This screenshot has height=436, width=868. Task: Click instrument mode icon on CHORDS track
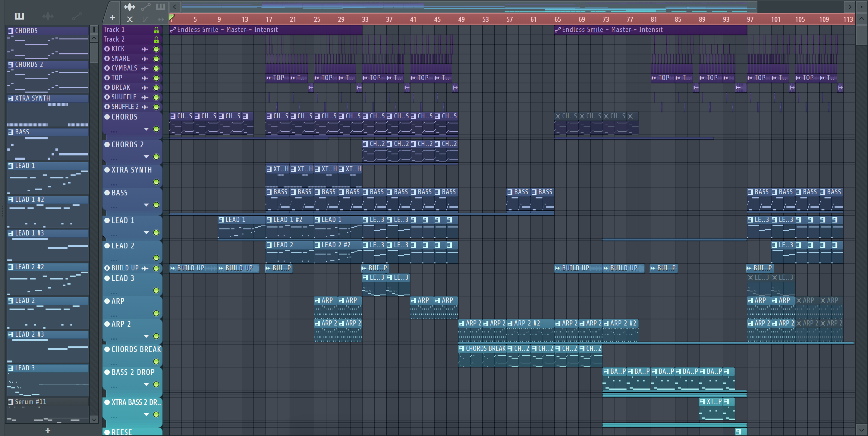[107, 117]
